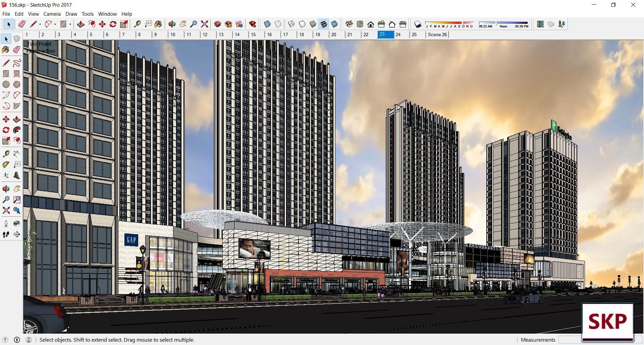Open the 3D Warehouse

click(x=218, y=24)
